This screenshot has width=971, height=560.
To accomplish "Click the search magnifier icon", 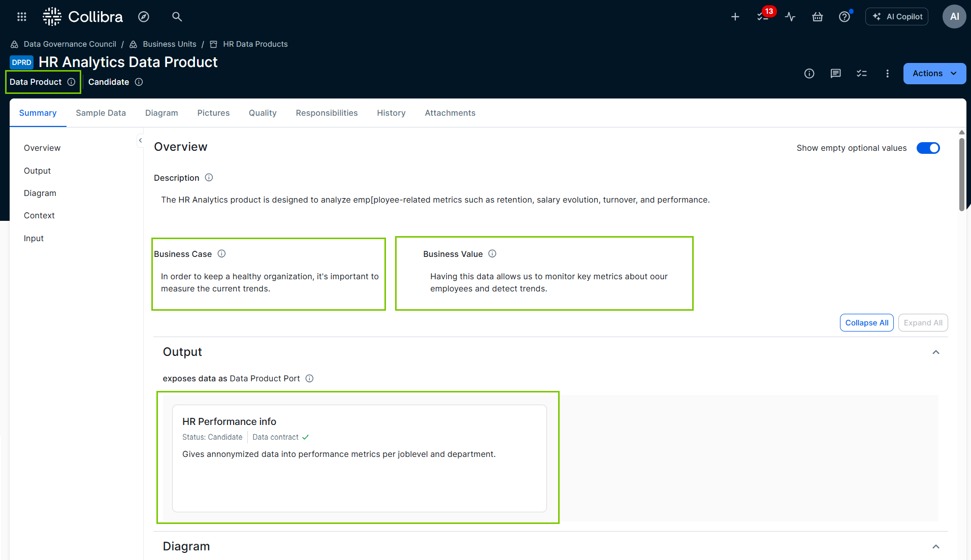I will pos(177,16).
